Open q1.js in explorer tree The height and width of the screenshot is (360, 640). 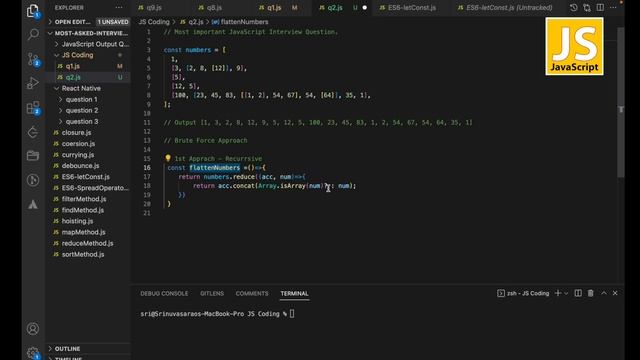click(x=73, y=66)
